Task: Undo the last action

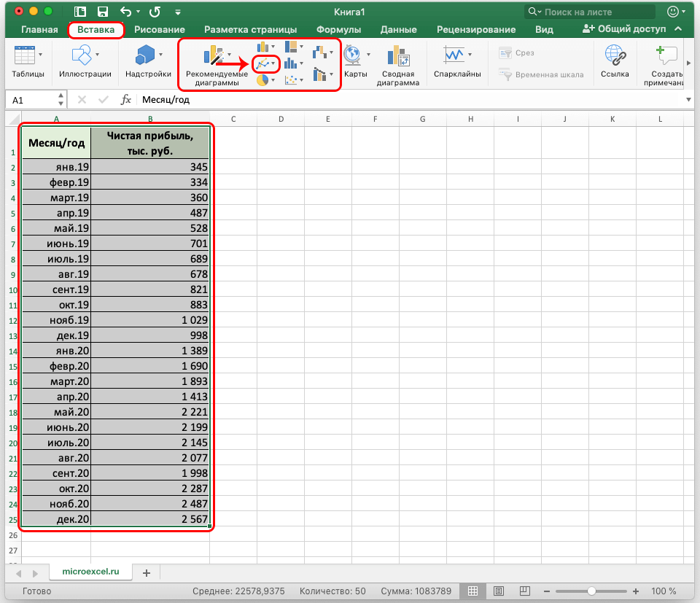Action: point(126,12)
